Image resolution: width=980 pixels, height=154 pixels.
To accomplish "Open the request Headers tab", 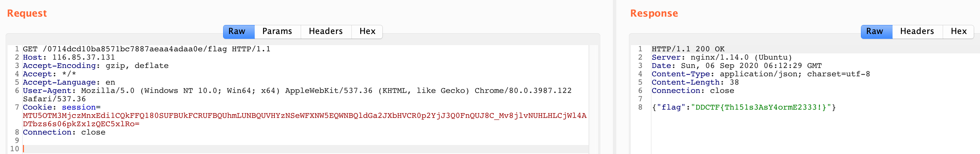I will [325, 32].
